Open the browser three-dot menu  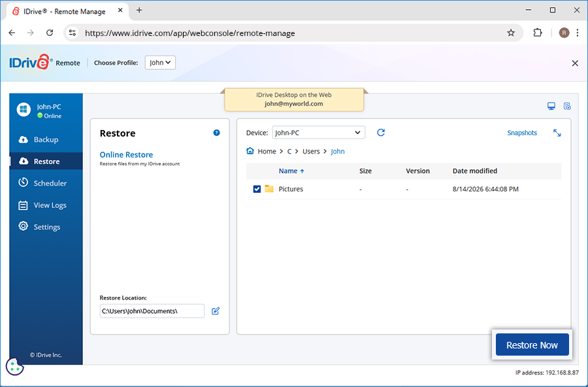pos(577,33)
